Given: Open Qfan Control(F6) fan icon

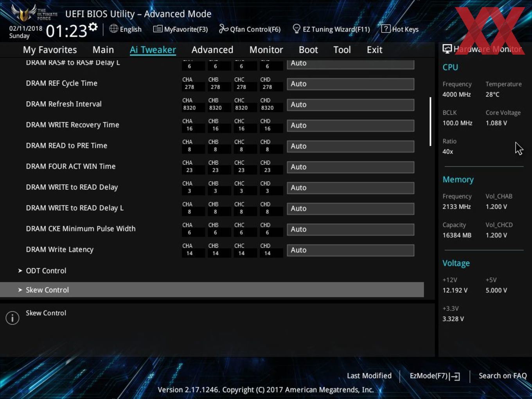Looking at the screenshot, I should pyautogui.click(x=223, y=29).
